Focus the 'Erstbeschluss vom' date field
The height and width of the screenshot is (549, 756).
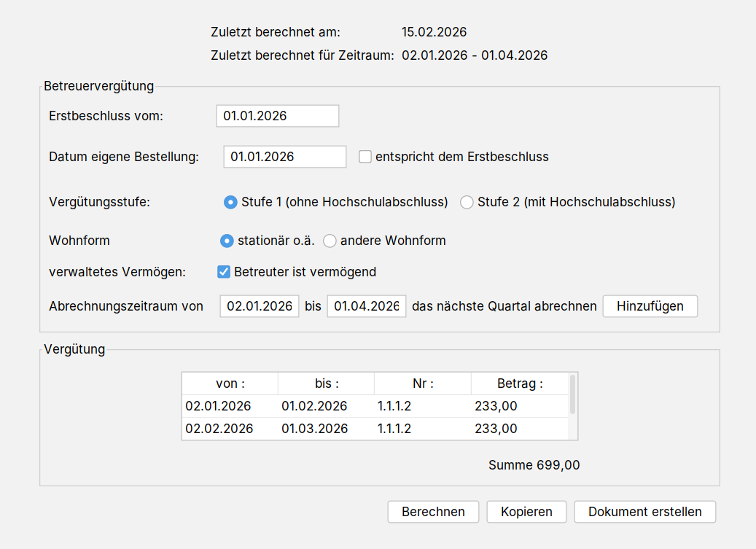pos(277,116)
